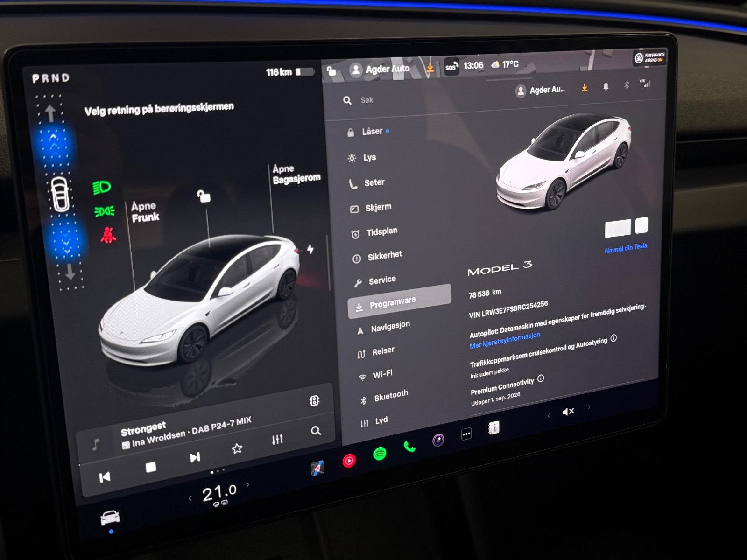This screenshot has height=560, width=747.
Task: Tap the info icon beside Premium Connectivity
Action: point(541,378)
